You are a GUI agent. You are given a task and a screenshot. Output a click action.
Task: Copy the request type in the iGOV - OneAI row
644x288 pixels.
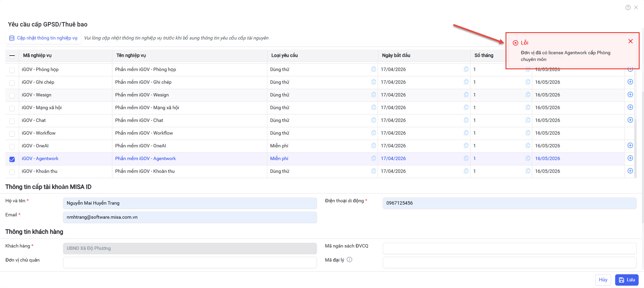tap(373, 145)
